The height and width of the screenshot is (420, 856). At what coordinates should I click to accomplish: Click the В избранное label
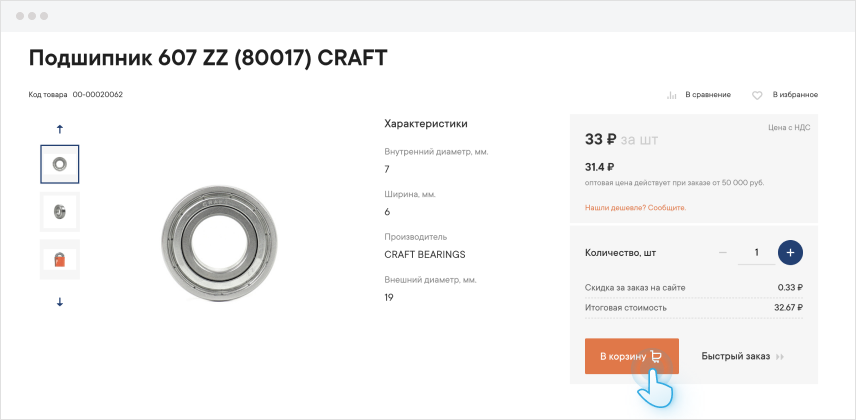point(795,95)
